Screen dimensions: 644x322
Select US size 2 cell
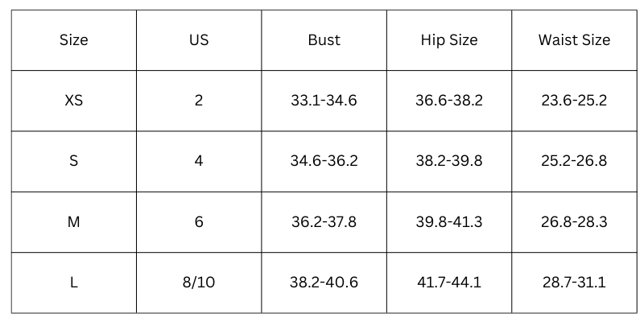point(199,101)
